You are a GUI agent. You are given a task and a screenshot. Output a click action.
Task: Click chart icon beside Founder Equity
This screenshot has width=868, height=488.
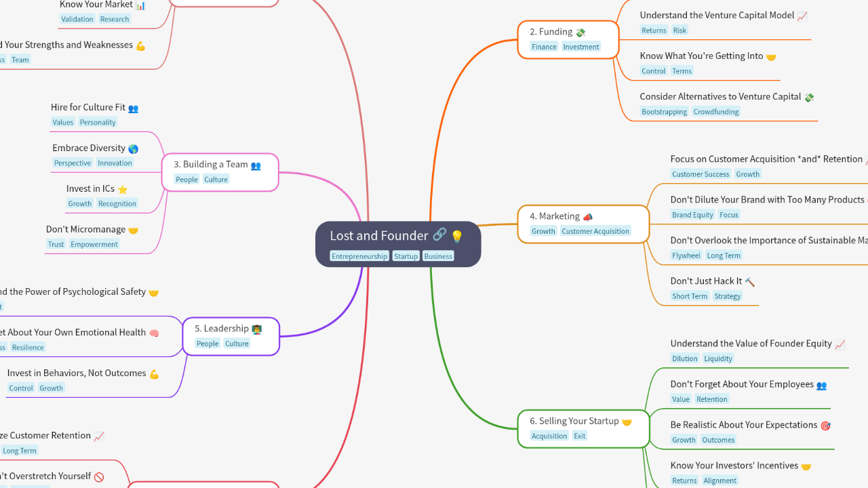pyautogui.click(x=840, y=344)
